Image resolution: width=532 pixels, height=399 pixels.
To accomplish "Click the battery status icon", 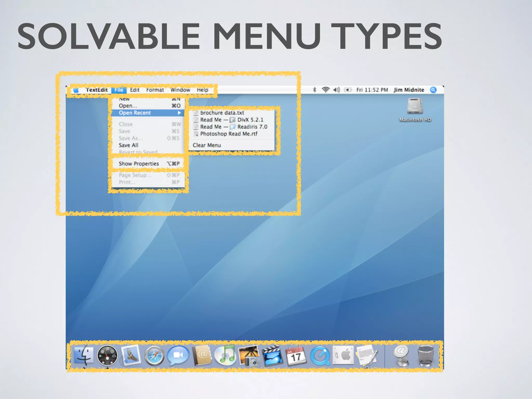I will click(x=348, y=90).
